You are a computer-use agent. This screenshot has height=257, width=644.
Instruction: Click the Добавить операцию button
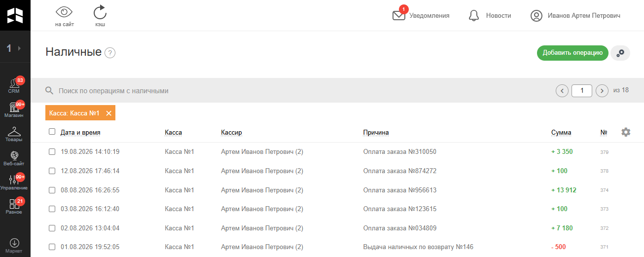point(572,53)
